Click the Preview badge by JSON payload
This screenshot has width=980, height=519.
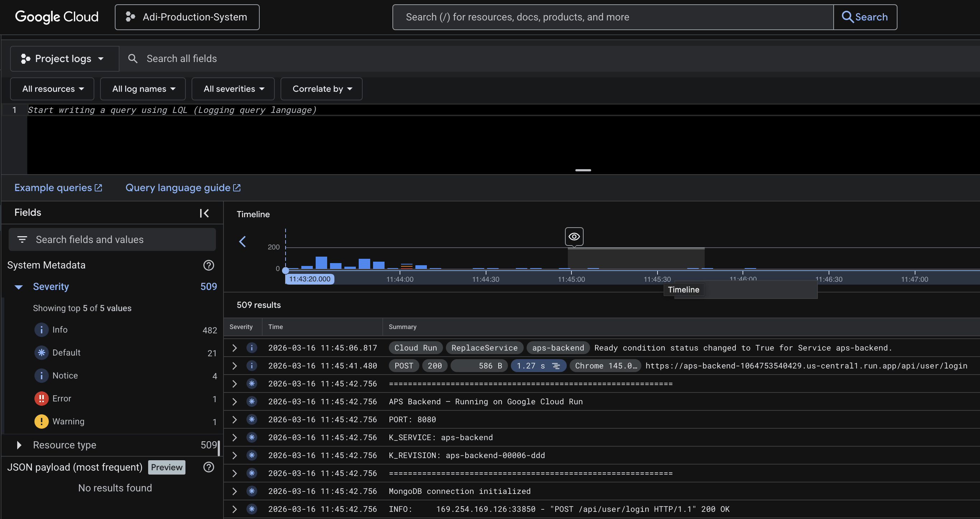pyautogui.click(x=167, y=467)
